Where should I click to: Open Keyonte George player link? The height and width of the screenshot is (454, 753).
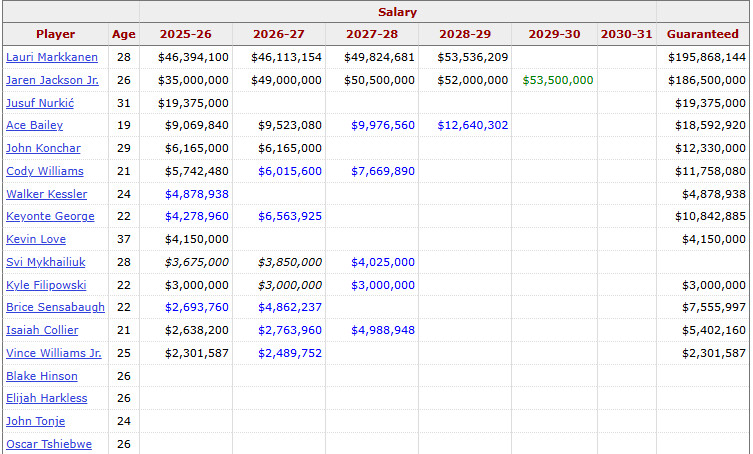[x=50, y=216]
